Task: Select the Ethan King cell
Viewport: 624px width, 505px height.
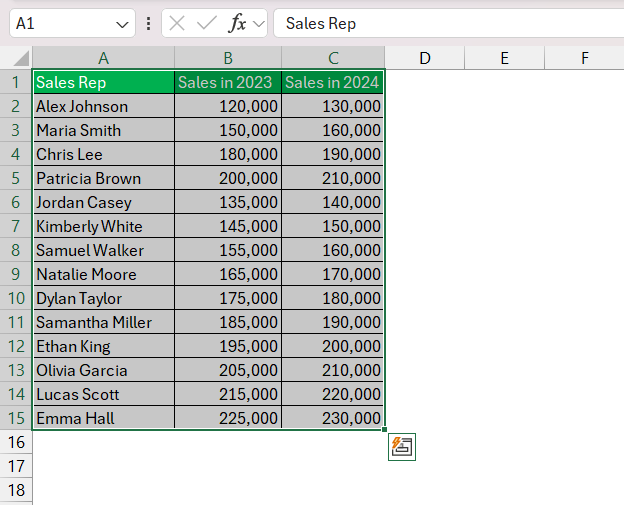Action: click(x=103, y=346)
